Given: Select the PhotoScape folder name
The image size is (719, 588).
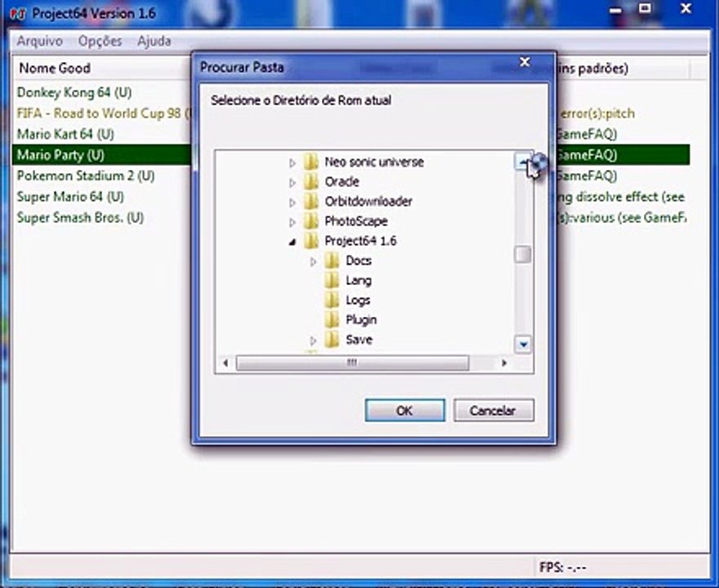Looking at the screenshot, I should (x=356, y=220).
